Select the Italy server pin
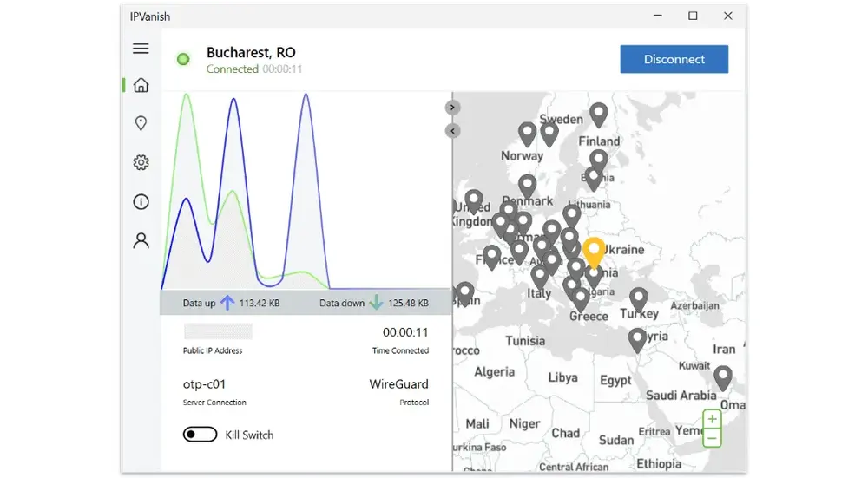 [x=540, y=278]
